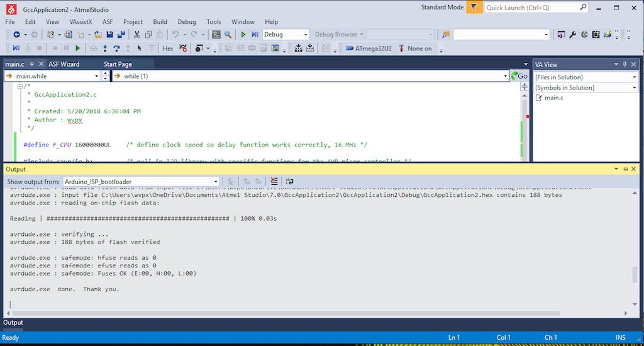This screenshot has height=346, width=644.
Task: Click the 'None on' tool selection button
Action: click(x=415, y=48)
